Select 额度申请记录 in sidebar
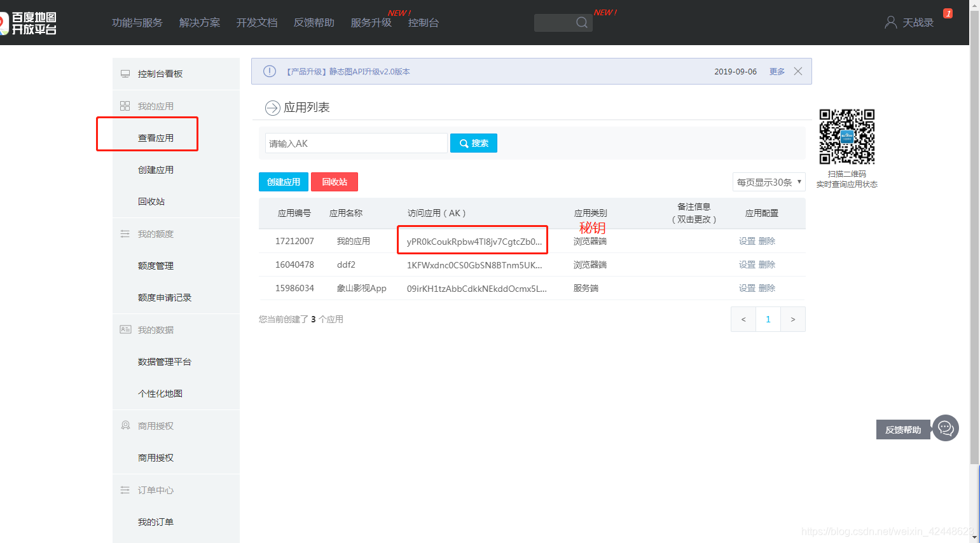Image resolution: width=980 pixels, height=543 pixels. click(165, 298)
